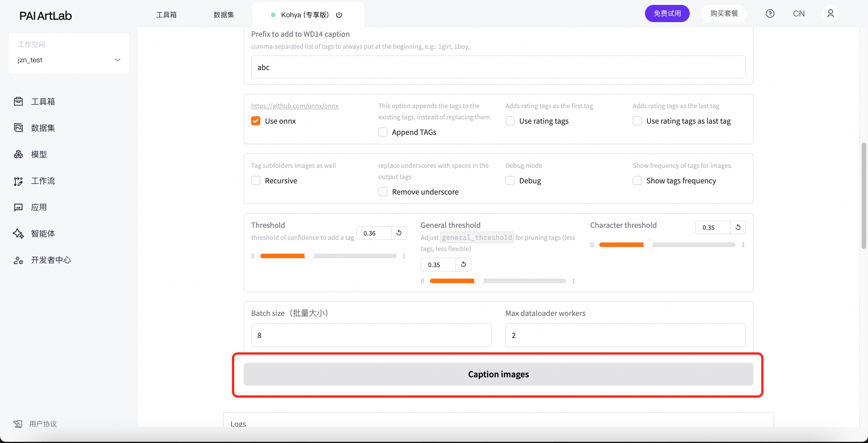Switch to the 工具箱 top tab

coord(166,15)
